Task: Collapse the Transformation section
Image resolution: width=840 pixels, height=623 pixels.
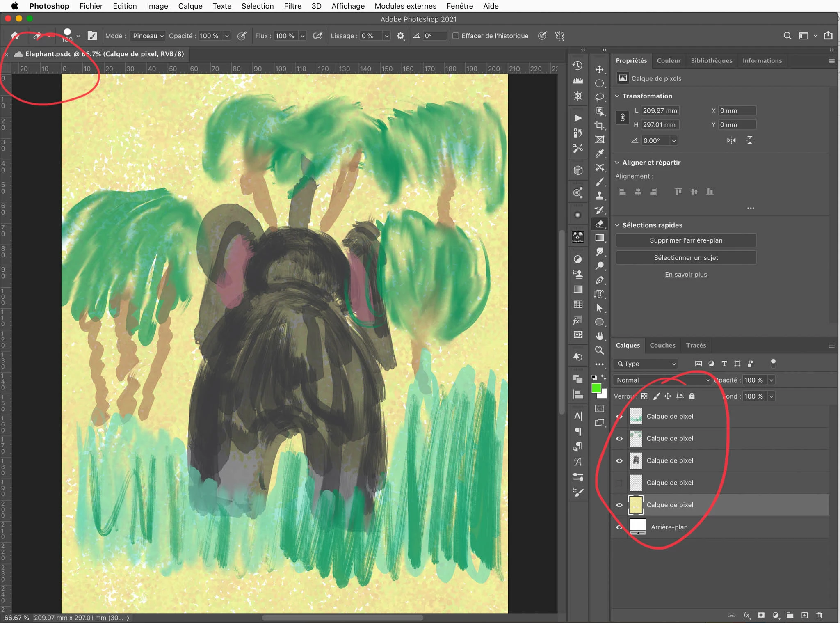Action: (x=617, y=96)
